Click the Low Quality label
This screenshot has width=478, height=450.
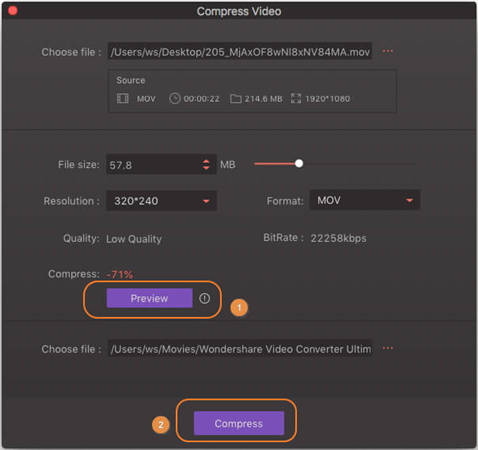point(134,239)
